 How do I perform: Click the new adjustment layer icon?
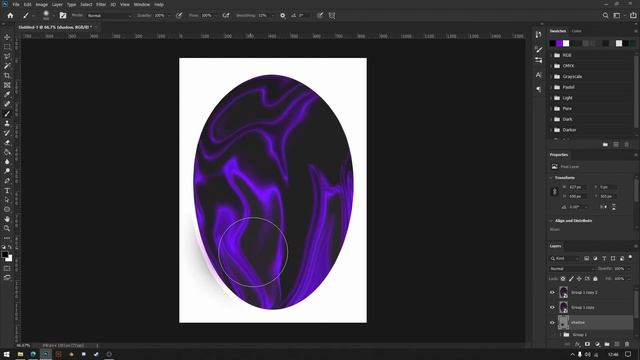pos(597,344)
